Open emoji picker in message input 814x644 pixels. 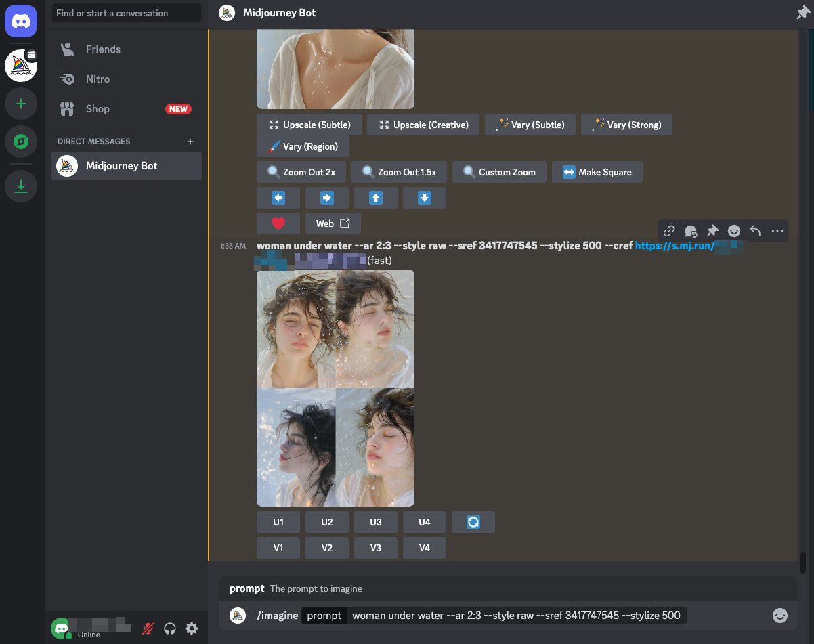pyautogui.click(x=780, y=616)
